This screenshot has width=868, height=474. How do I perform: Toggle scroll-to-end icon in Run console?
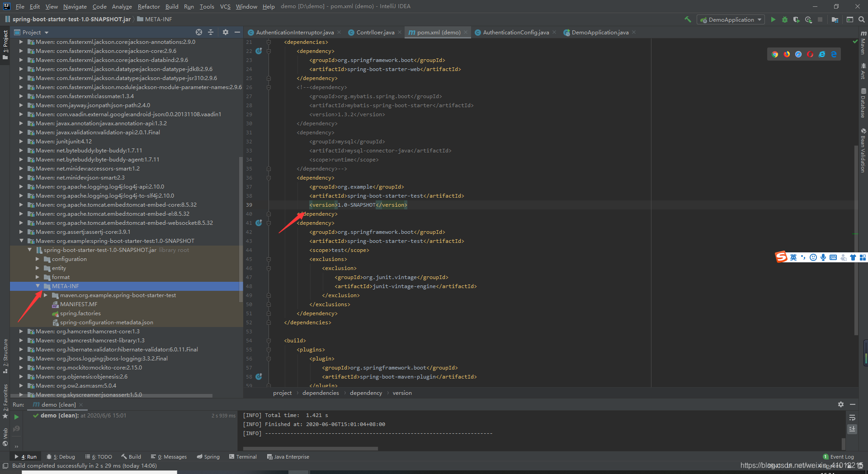[x=852, y=429]
